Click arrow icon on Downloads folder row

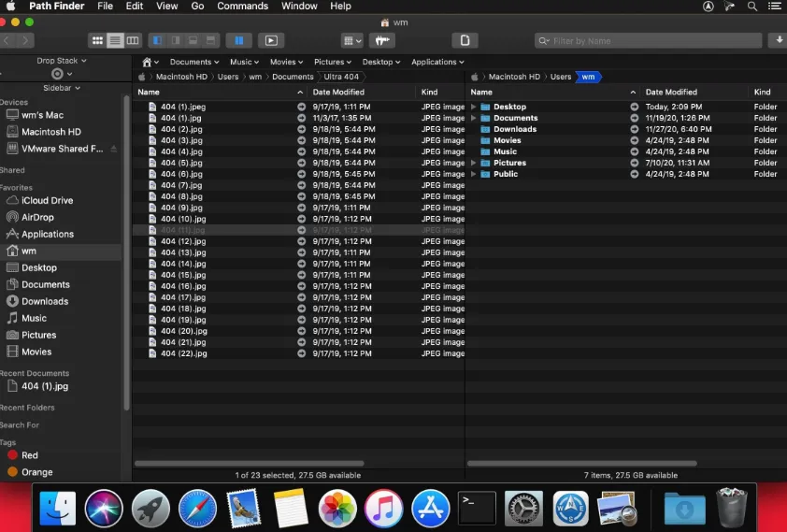coord(635,129)
